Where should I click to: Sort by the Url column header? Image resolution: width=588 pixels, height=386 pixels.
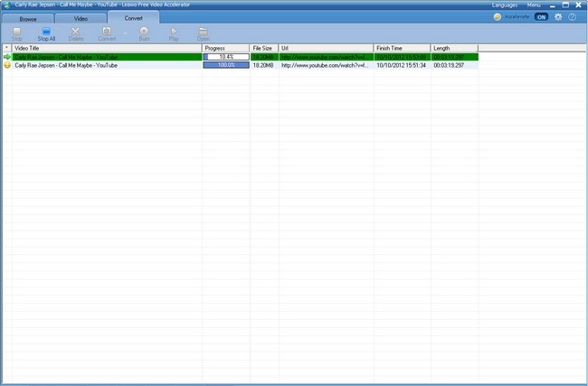[326, 48]
